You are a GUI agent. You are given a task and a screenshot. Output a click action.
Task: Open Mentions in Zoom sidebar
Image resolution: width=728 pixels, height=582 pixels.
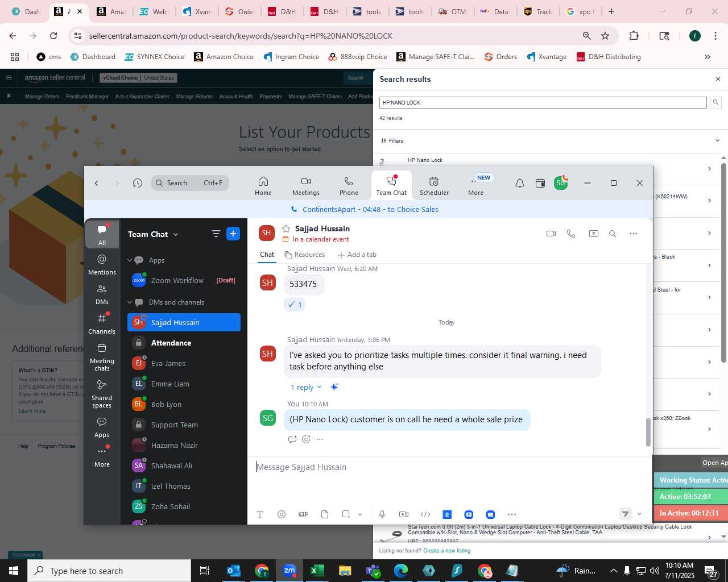point(102,265)
